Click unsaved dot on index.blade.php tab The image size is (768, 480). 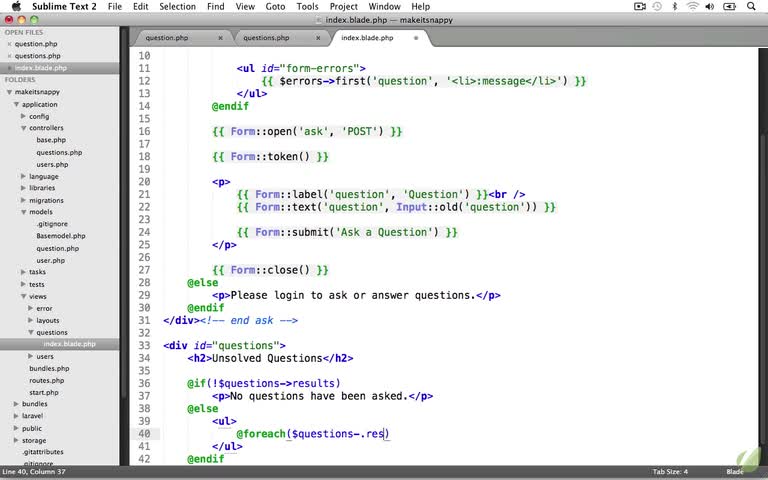coord(416,38)
